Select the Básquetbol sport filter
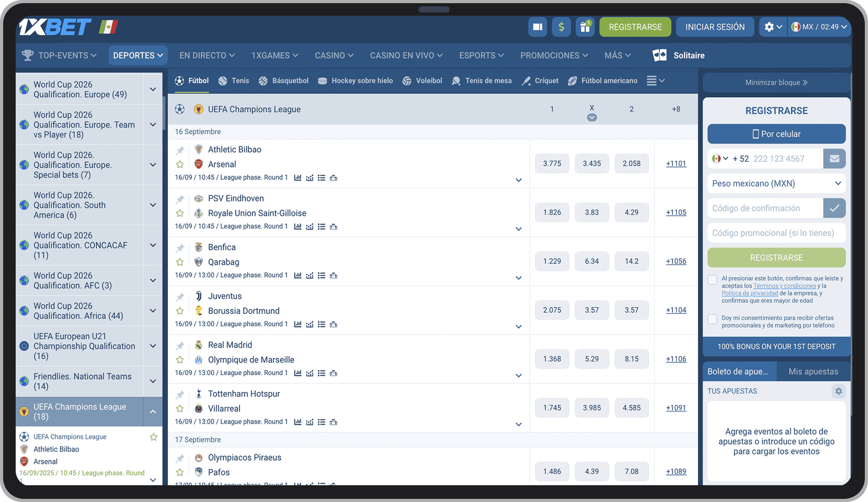 [283, 81]
